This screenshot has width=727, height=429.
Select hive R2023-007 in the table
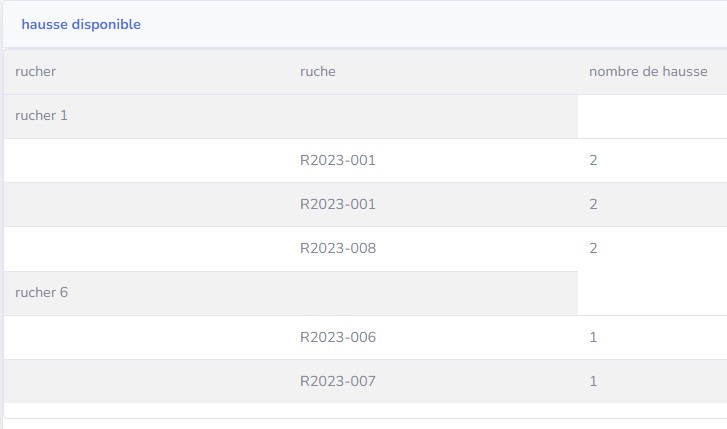coord(338,381)
